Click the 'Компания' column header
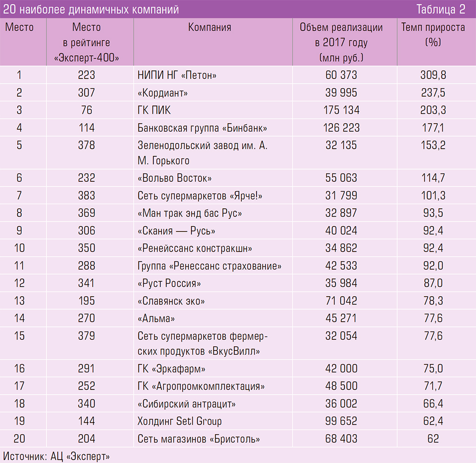 coord(210,27)
